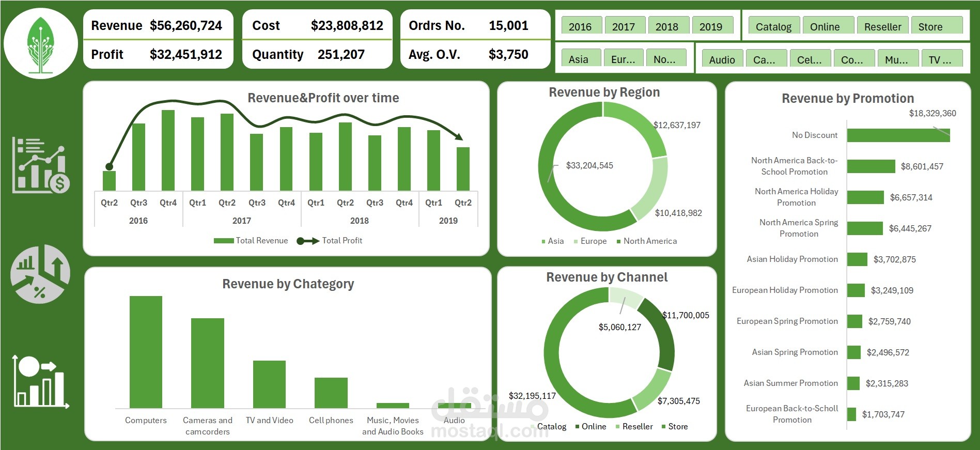Click the TV and Video bar
The height and width of the screenshot is (450, 980).
coord(269,384)
